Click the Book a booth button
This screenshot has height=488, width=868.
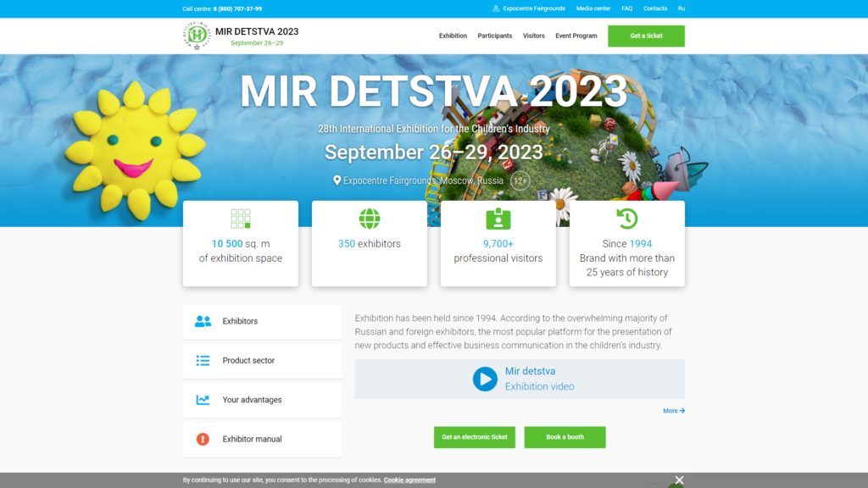tap(565, 437)
